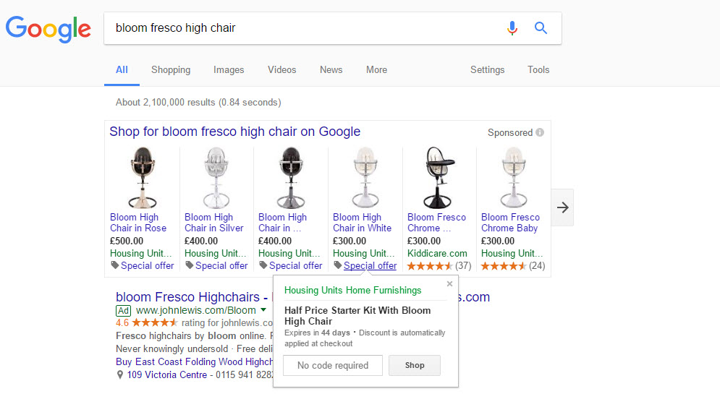Open the Tools options
This screenshot has width=720, height=394.
tap(538, 70)
